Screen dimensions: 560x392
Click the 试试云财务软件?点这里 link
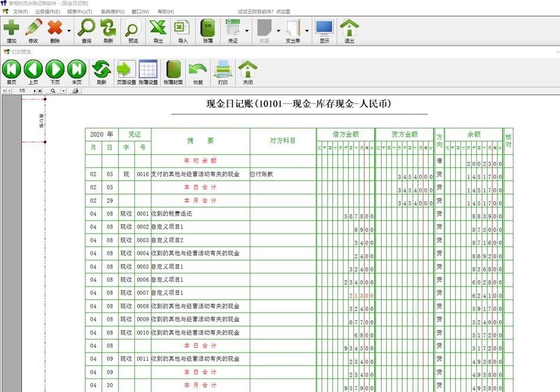[264, 12]
